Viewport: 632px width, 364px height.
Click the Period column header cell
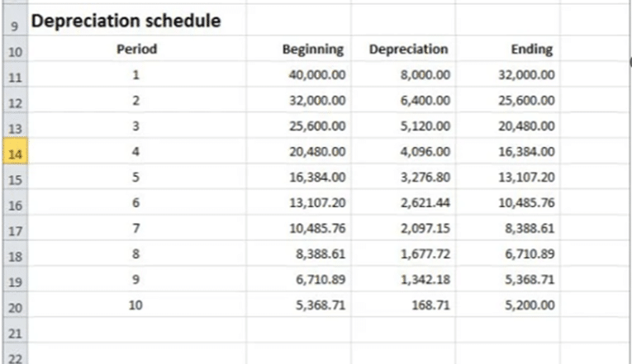pos(136,50)
